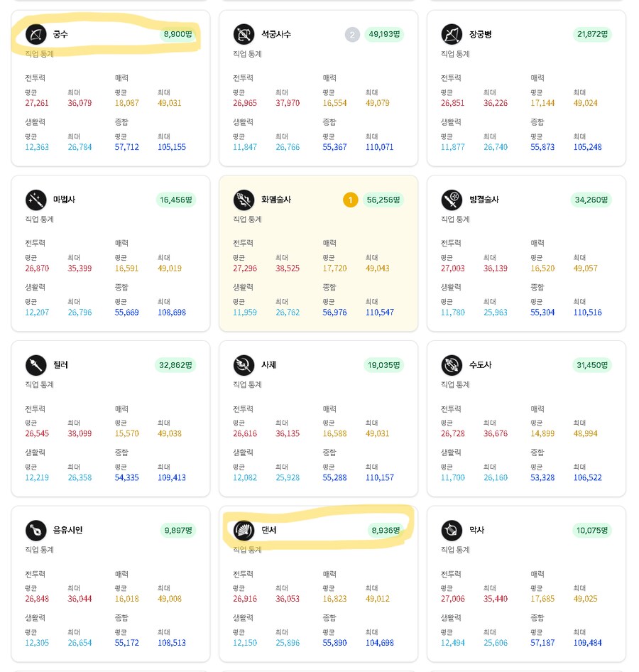Viewport: 639px width, 672px height.
Task: Click the 사제 priest class icon
Action: [244, 365]
